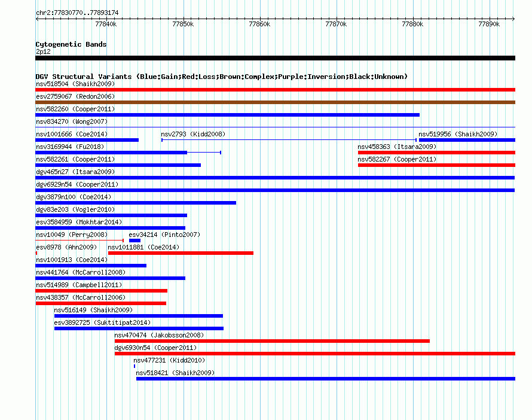Click the 77860k ruler position

(x=259, y=24)
